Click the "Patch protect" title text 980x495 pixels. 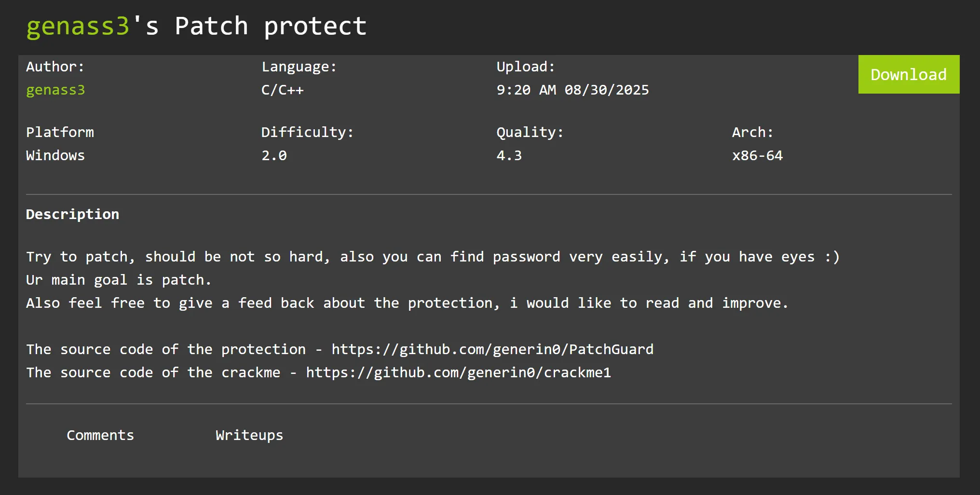[x=270, y=26]
